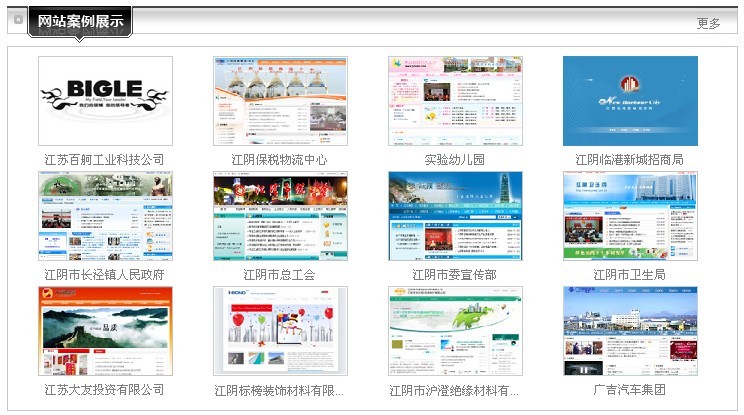Image resolution: width=744 pixels, height=415 pixels.
Task: Click the 江阴市长泾镇人民政府 caption
Action: tap(104, 275)
